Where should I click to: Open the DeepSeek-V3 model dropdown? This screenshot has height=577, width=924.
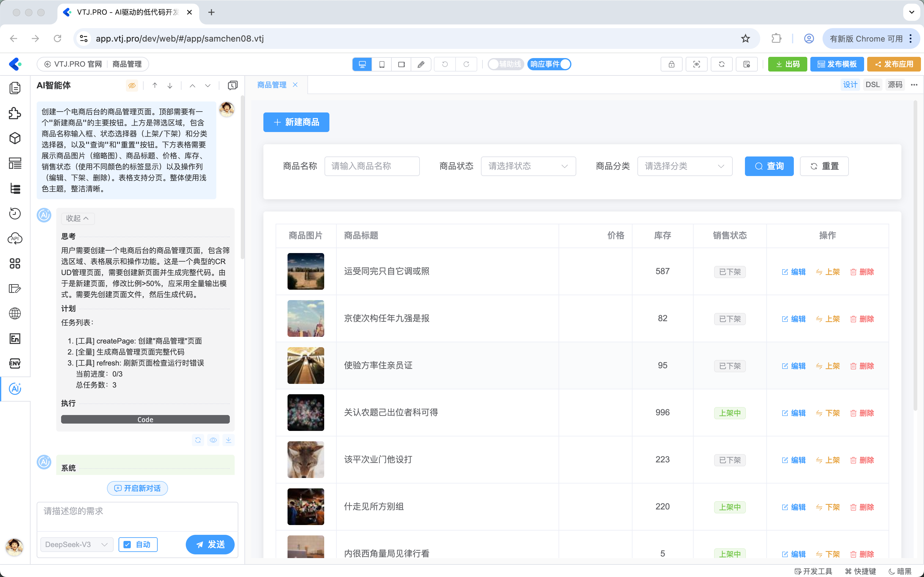tap(76, 545)
